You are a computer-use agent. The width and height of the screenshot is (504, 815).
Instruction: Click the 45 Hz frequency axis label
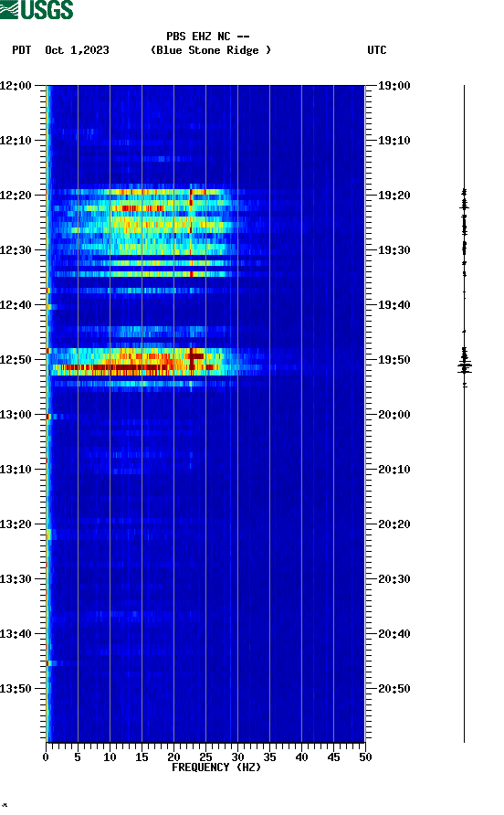click(x=333, y=757)
